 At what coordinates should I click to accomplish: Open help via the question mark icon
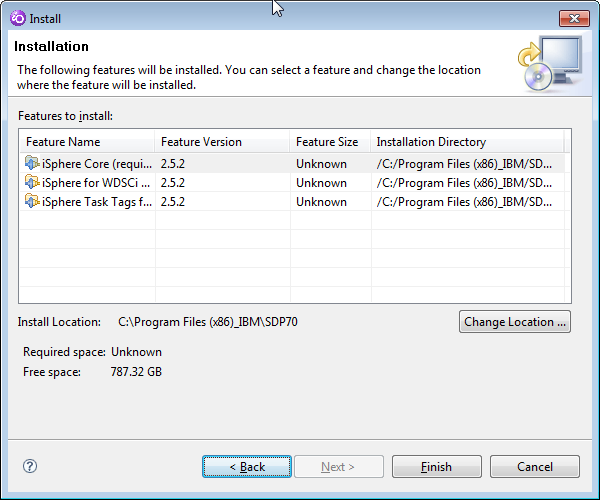(x=30, y=466)
